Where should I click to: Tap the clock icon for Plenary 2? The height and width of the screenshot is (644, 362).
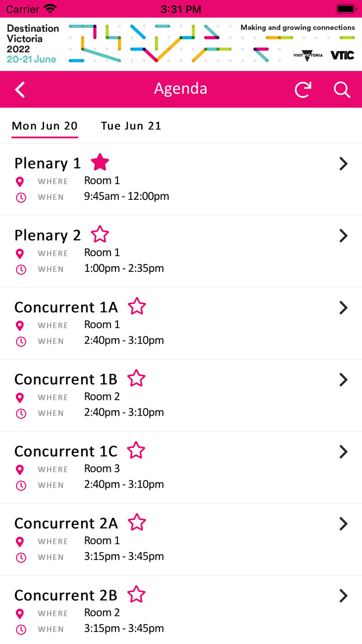tap(20, 269)
